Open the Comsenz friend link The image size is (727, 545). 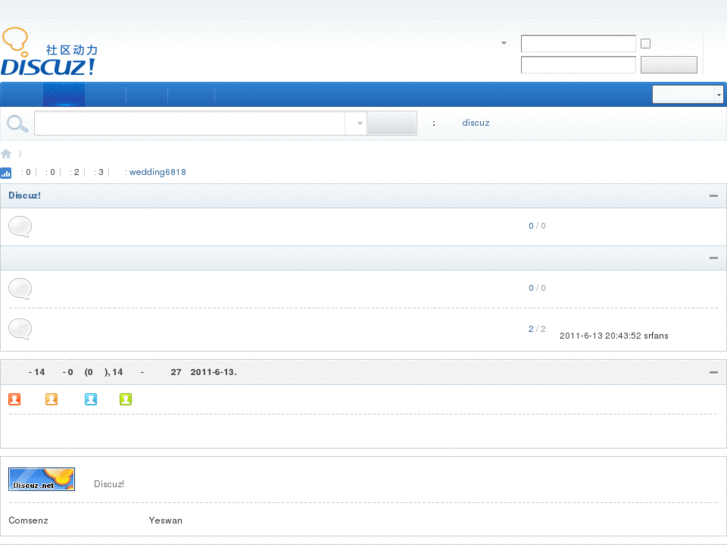click(28, 520)
